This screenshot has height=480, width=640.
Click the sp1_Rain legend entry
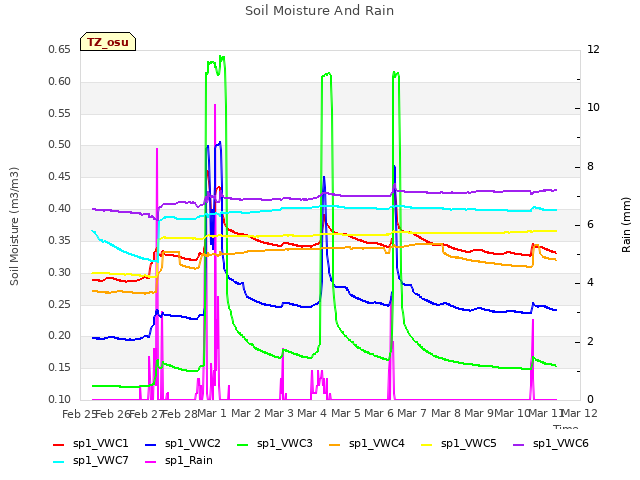point(179,460)
